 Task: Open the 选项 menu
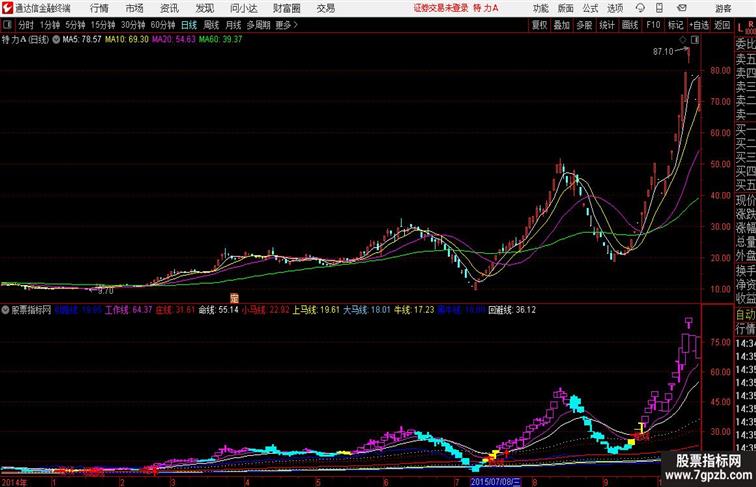point(615,8)
